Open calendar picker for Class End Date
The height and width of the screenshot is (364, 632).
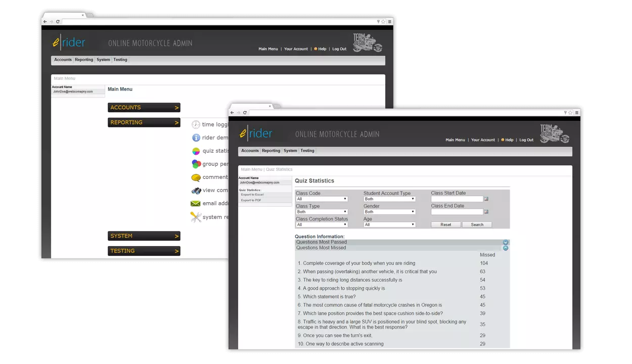pos(486,212)
